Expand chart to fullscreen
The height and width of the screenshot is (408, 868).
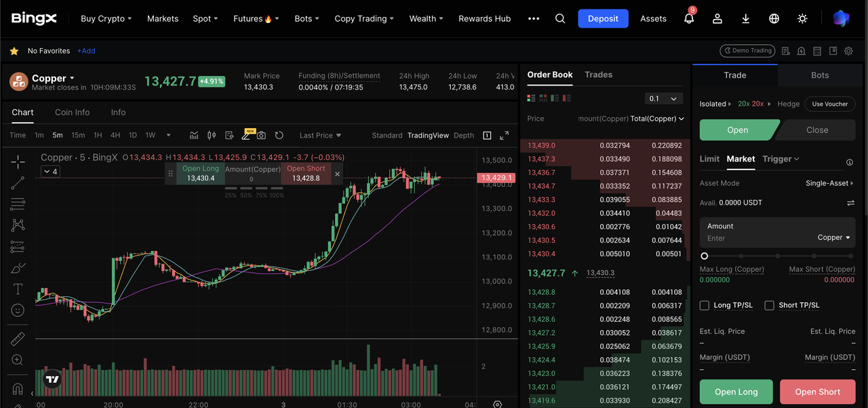tap(504, 136)
